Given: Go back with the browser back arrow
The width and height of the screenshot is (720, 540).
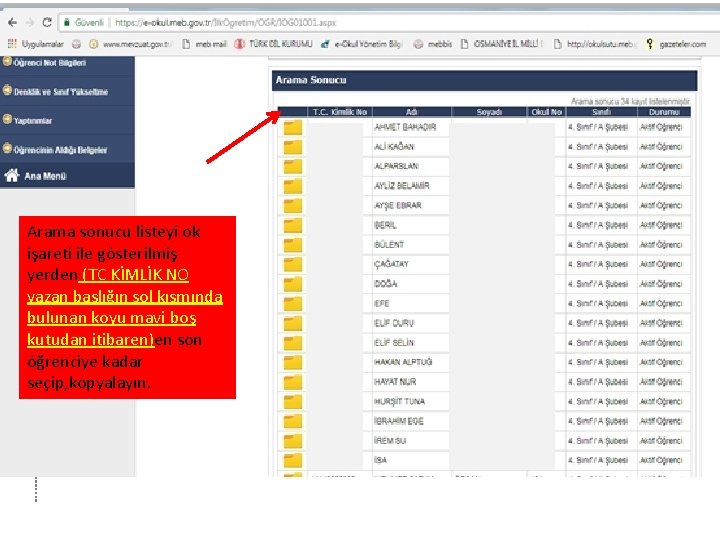Looking at the screenshot, I should tap(12, 22).
